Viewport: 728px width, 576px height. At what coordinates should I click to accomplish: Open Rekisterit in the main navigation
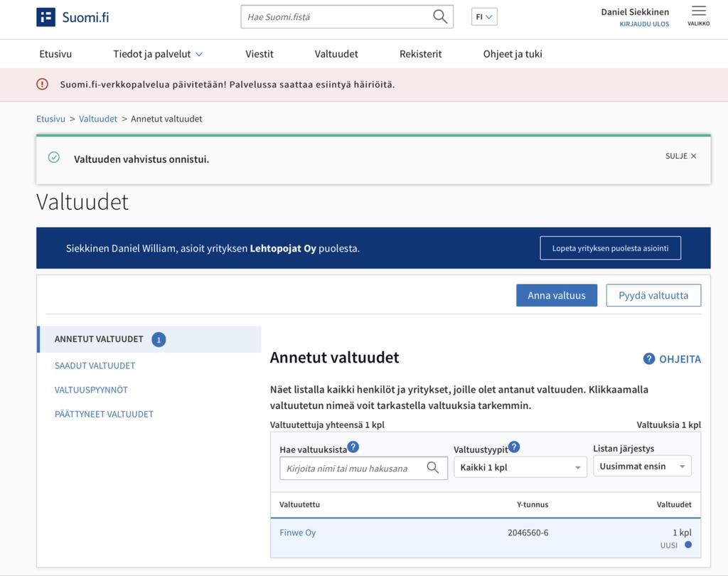point(421,54)
